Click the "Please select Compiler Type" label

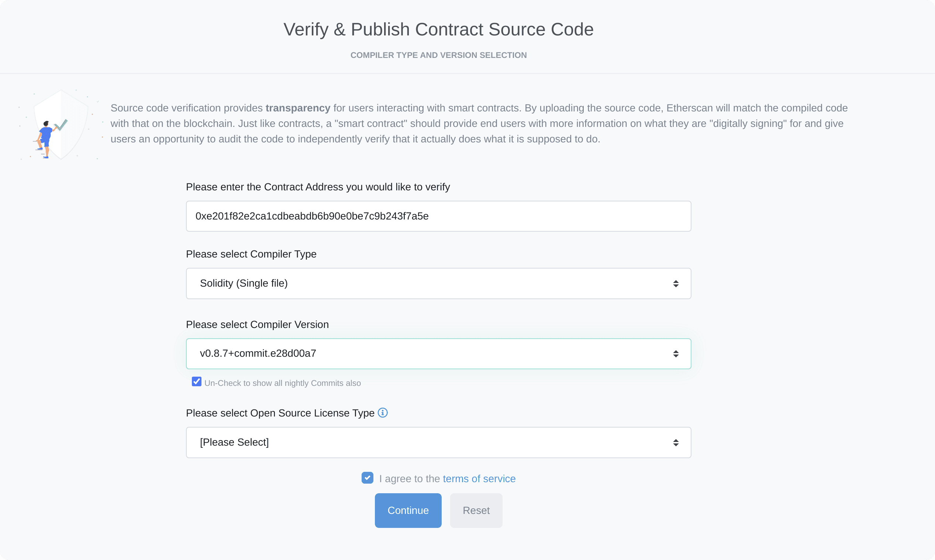pyautogui.click(x=251, y=254)
